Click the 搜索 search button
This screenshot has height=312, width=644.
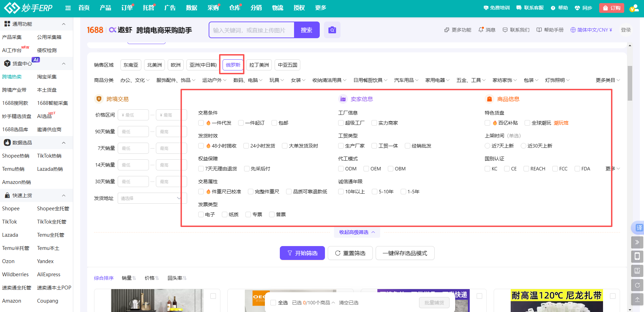click(x=307, y=30)
